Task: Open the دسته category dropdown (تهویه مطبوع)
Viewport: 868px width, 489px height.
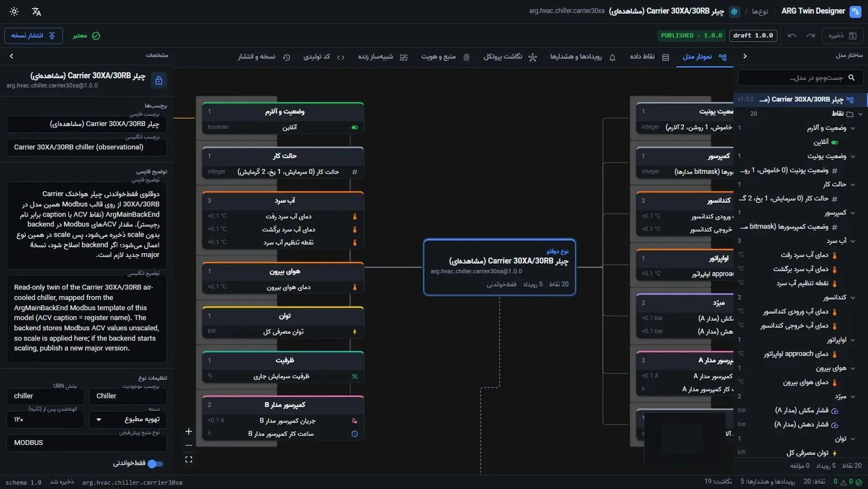Action: pyautogui.click(x=128, y=419)
